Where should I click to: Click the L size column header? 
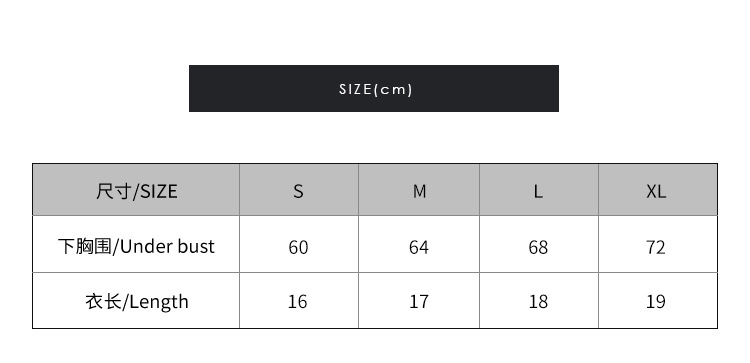pyautogui.click(x=539, y=190)
